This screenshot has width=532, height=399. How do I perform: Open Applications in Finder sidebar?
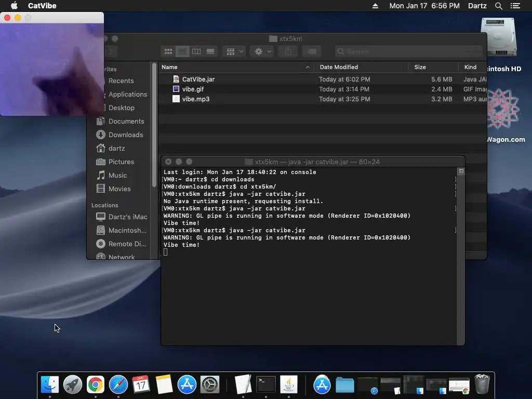(128, 95)
